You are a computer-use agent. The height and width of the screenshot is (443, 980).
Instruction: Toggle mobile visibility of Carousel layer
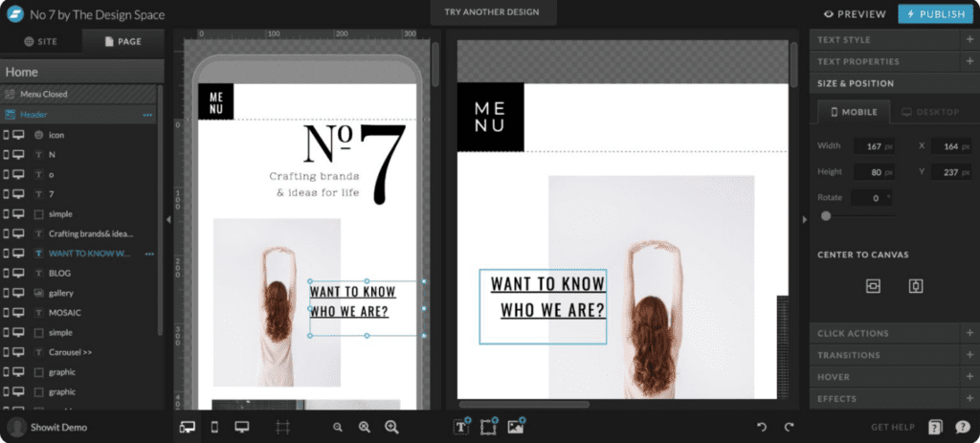click(7, 352)
